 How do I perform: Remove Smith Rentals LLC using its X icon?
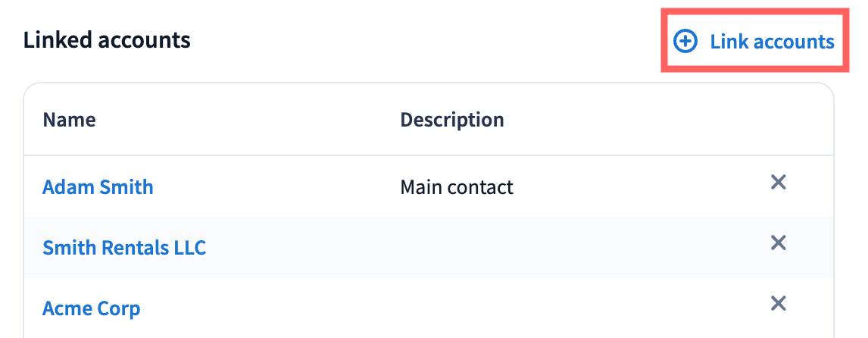(x=778, y=243)
